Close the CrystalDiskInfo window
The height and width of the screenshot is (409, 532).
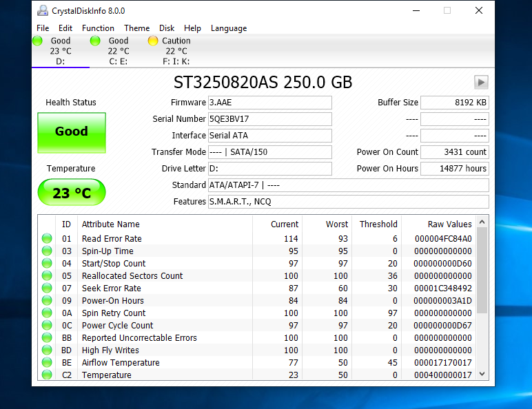tap(479, 10)
